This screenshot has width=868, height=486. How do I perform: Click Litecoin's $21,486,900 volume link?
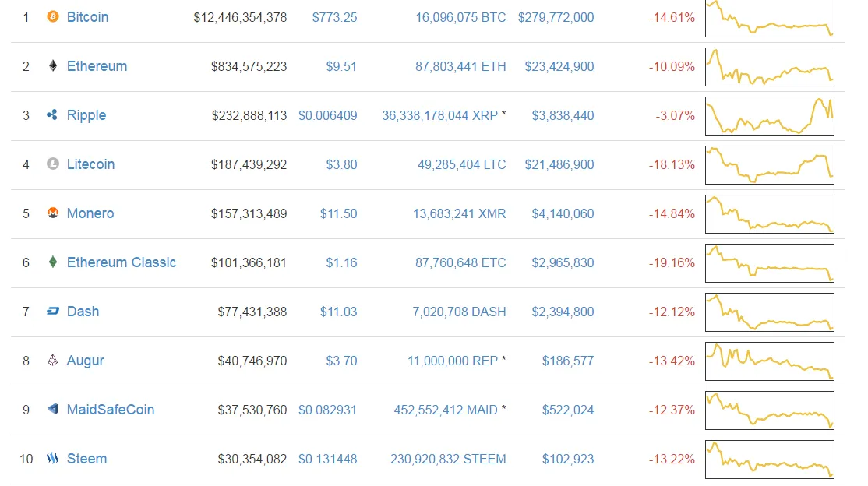click(x=559, y=164)
